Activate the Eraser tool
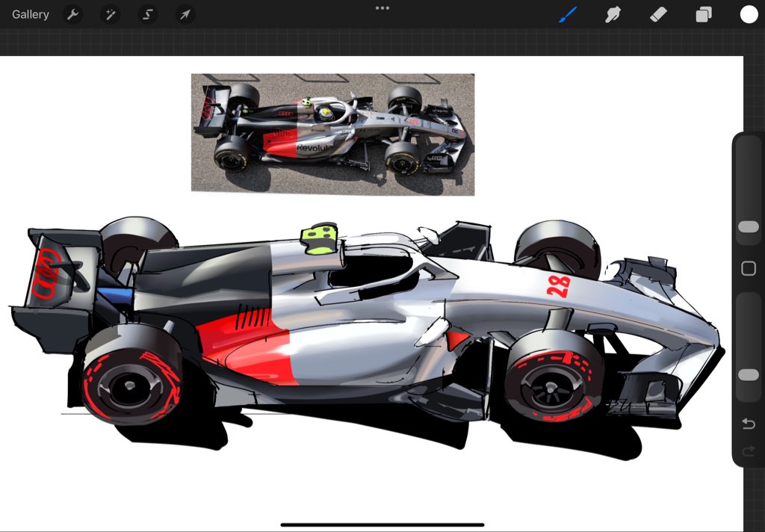Screen dimensions: 765x532 pyautogui.click(x=657, y=14)
